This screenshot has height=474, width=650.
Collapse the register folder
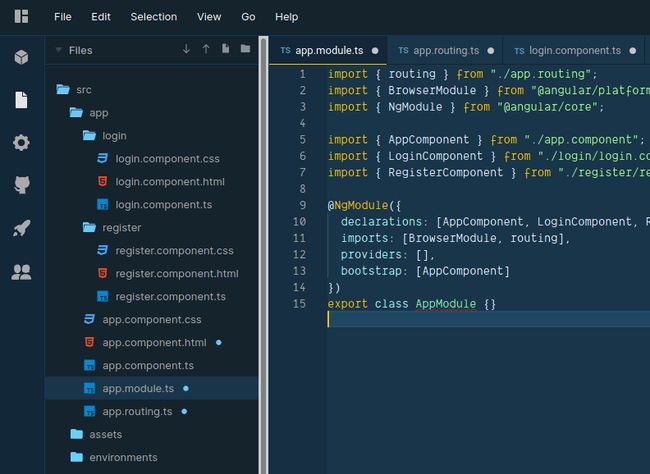[91, 228]
